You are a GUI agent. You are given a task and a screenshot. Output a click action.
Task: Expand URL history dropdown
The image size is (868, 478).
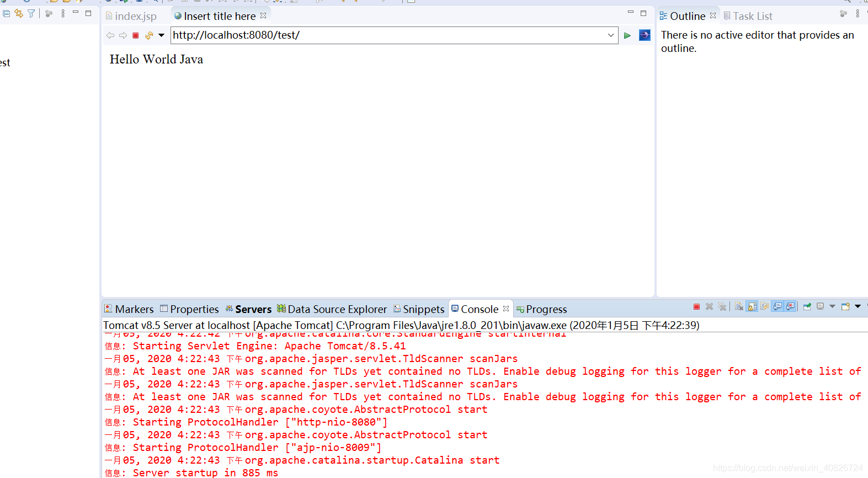point(611,35)
